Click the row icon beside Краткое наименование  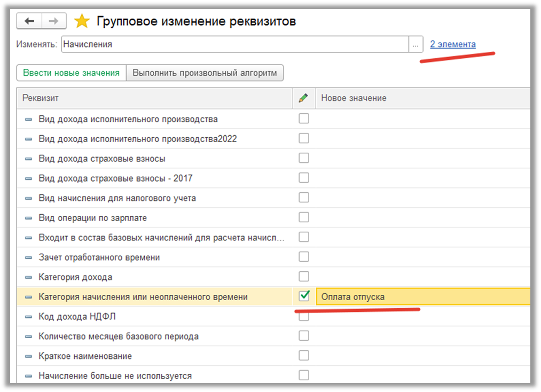(28, 356)
